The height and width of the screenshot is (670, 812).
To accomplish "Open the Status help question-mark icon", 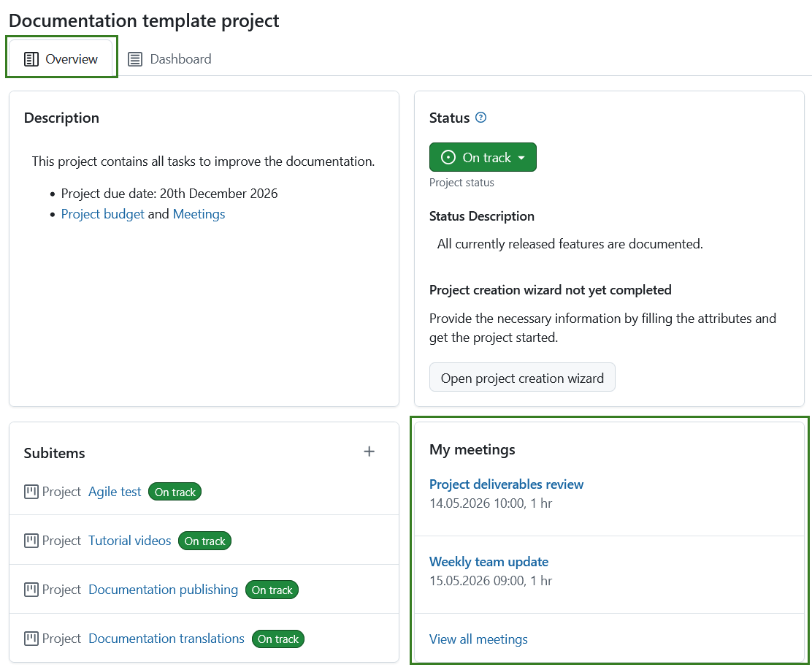I will (480, 118).
